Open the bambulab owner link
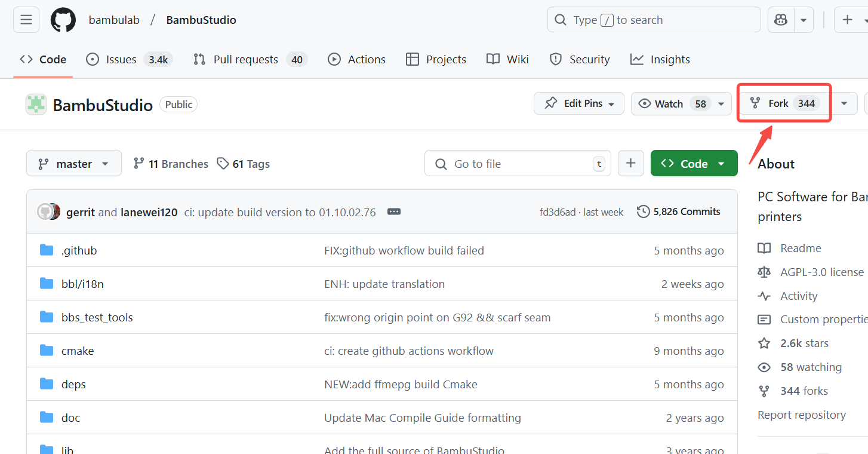The height and width of the screenshot is (454, 868). [114, 20]
